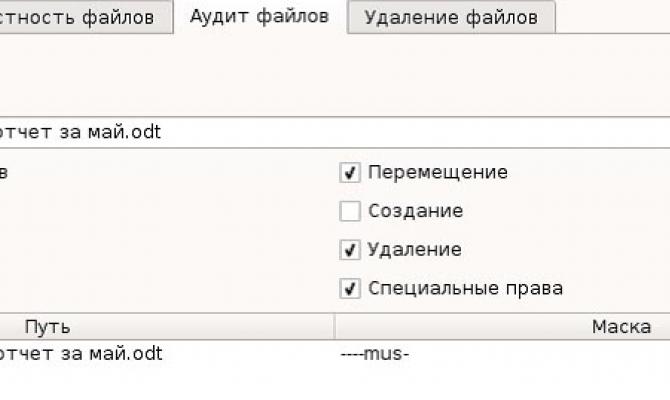The width and height of the screenshot is (670, 400).
Task: Disable the Перемещение checkbox
Action: (x=350, y=173)
